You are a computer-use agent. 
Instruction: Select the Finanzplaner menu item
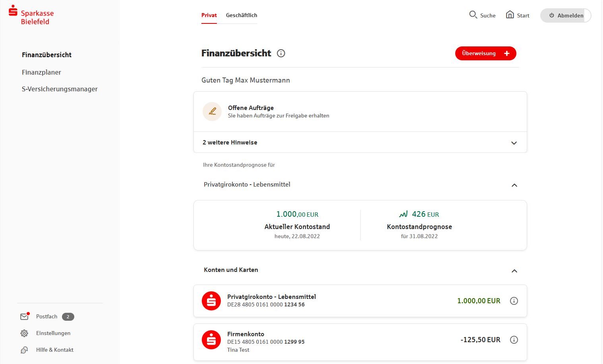point(41,72)
